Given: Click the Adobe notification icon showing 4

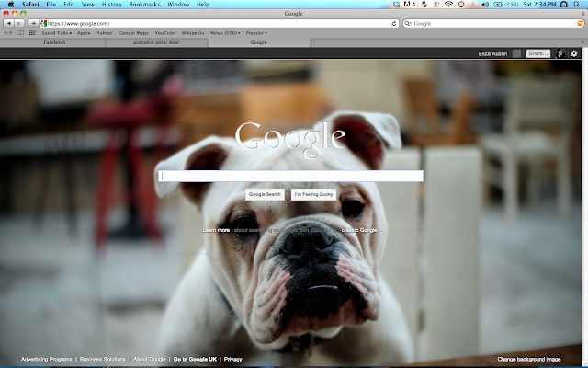Looking at the screenshot, I should [410, 5].
